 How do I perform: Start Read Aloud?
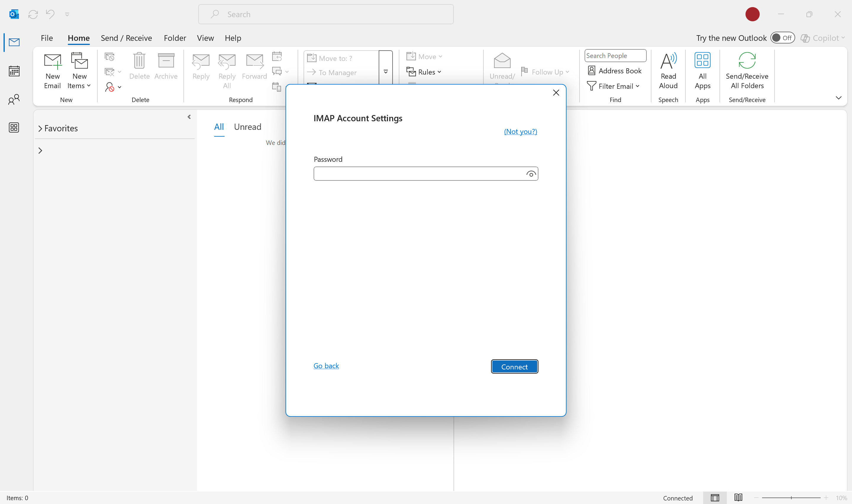click(x=668, y=71)
